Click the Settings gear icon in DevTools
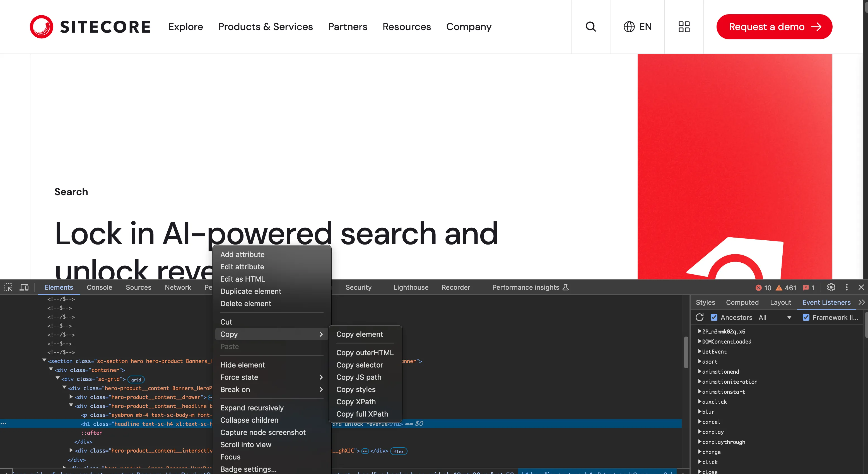The image size is (868, 474). pyautogui.click(x=831, y=287)
